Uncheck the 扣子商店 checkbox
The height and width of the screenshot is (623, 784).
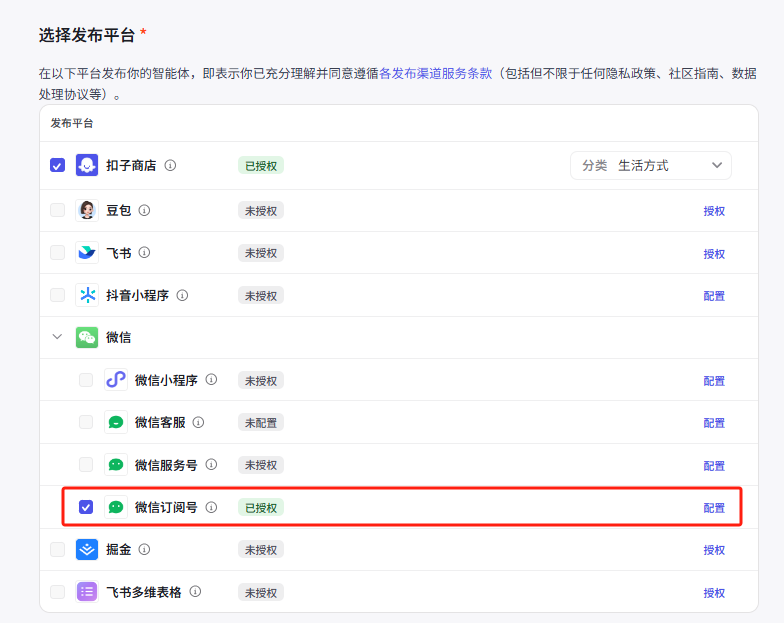(x=58, y=165)
